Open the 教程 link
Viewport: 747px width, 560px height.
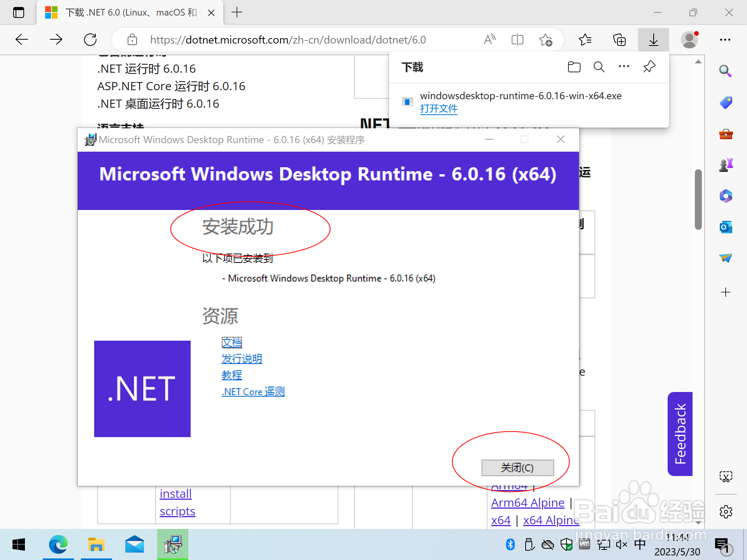tap(232, 375)
